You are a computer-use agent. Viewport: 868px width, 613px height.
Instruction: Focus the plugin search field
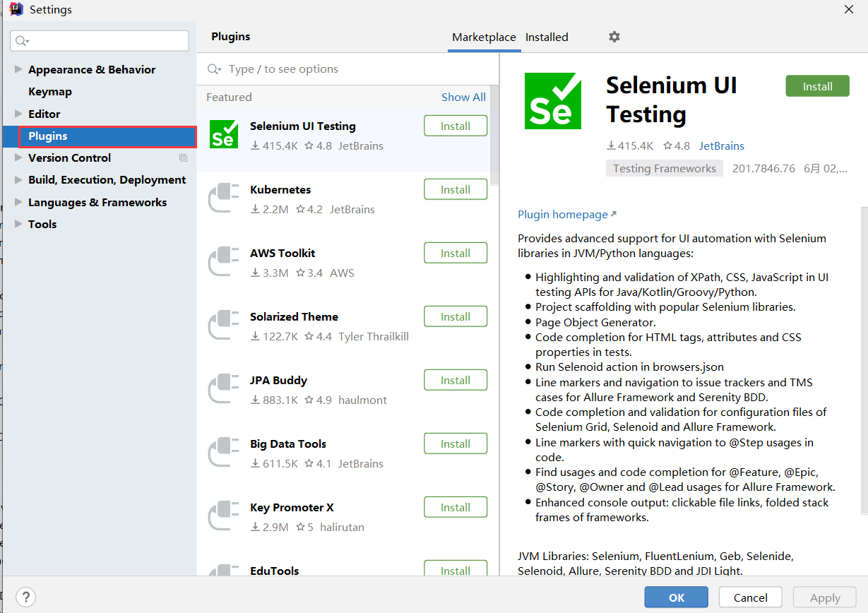(x=347, y=69)
